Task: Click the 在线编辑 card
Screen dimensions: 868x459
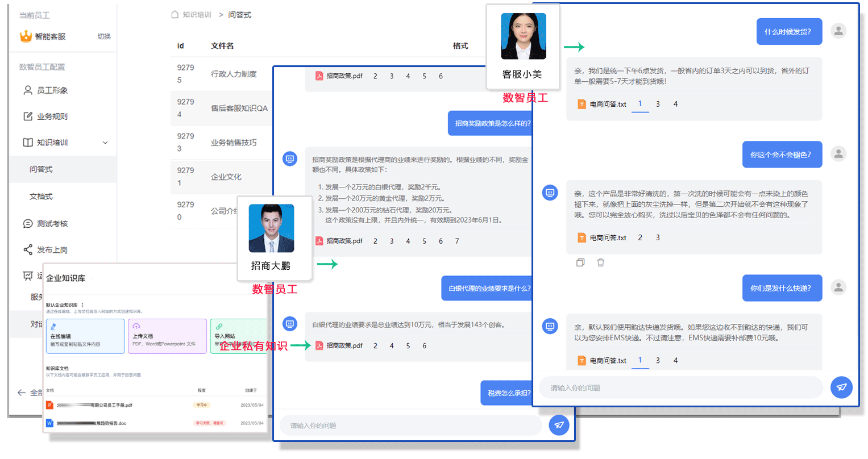Action: click(x=85, y=336)
